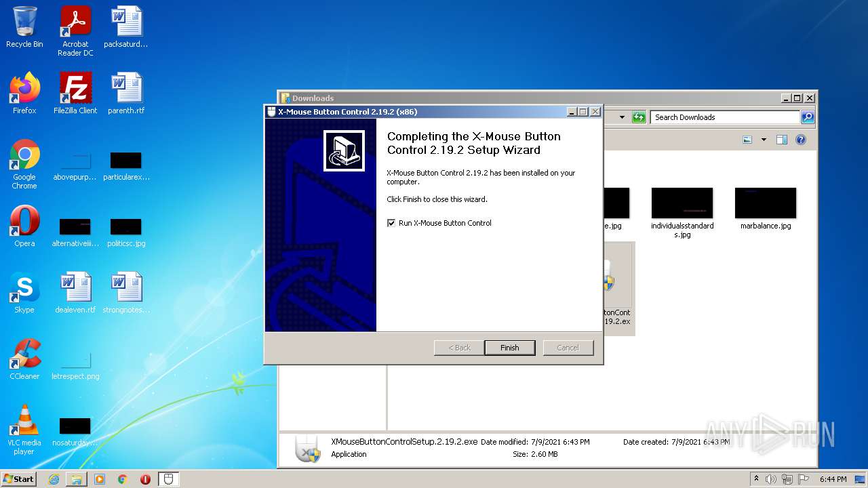Select letrespect.png on the desktop
Viewport: 868px width, 488px height.
click(x=75, y=366)
